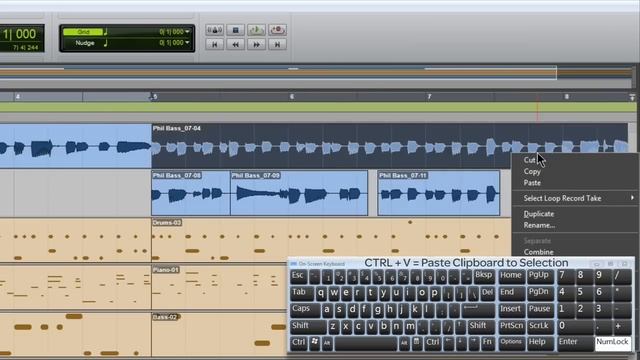
Task: Click the Universe view framed overview area
Action: (x=278, y=73)
